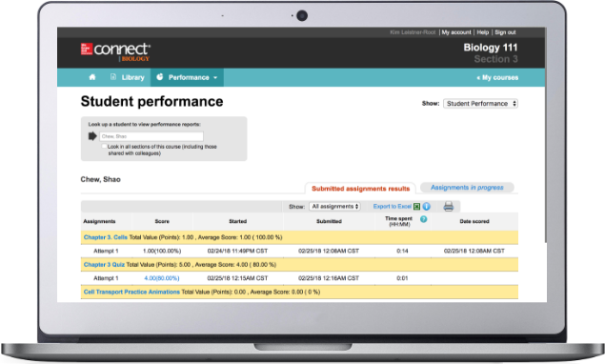The height and width of the screenshot is (364, 605).
Task: Click the Score column header
Action: click(162, 222)
